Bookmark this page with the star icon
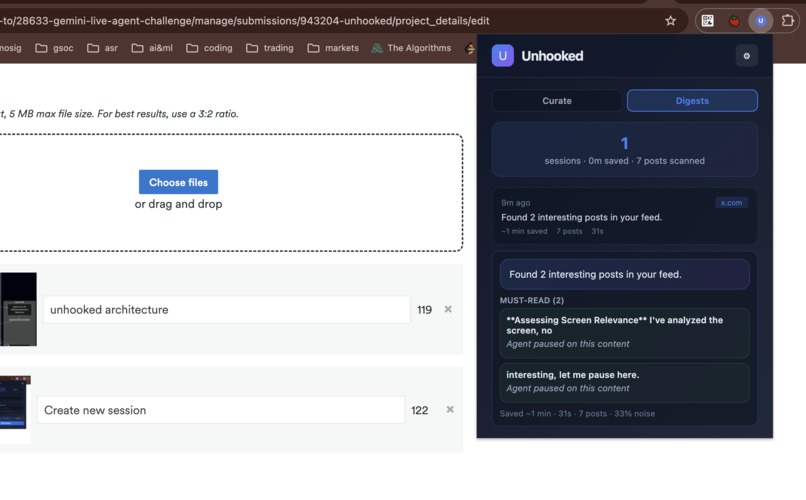Image resolution: width=806 pixels, height=500 pixels. pos(670,21)
